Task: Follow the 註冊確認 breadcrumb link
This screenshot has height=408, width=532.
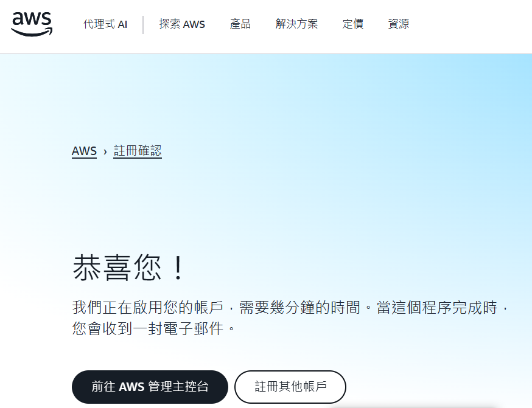Action: [x=138, y=151]
